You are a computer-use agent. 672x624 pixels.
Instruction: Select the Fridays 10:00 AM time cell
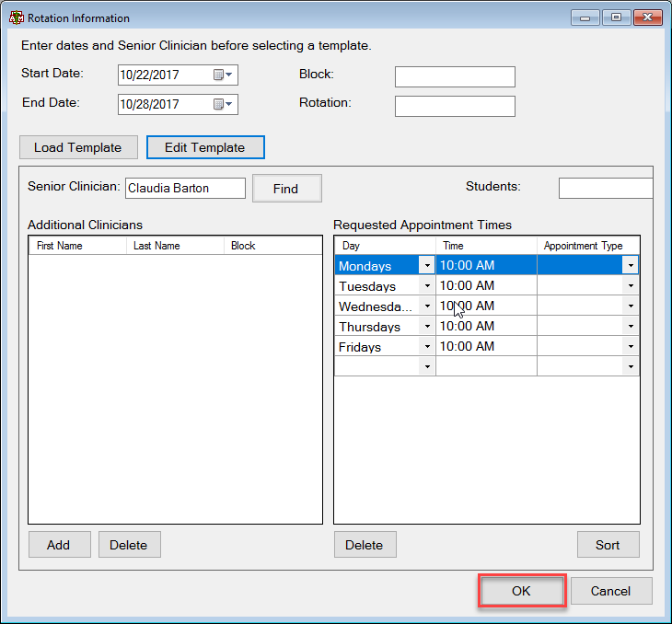(x=486, y=346)
